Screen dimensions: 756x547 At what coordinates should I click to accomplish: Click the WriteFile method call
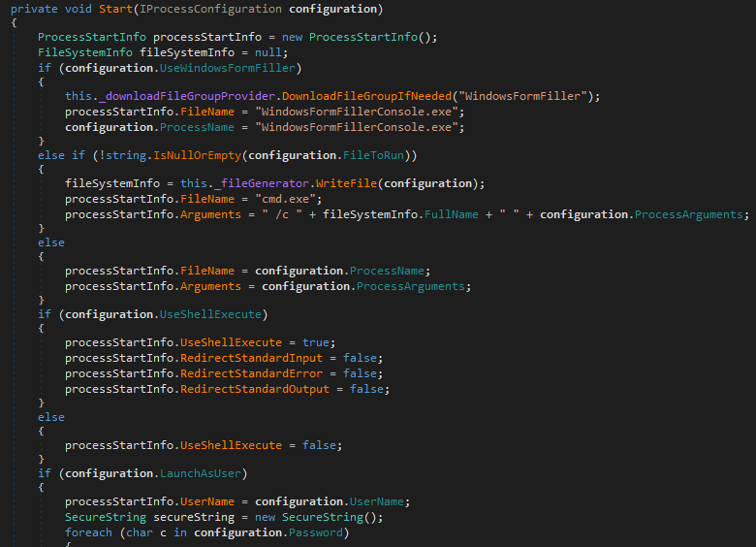346,183
